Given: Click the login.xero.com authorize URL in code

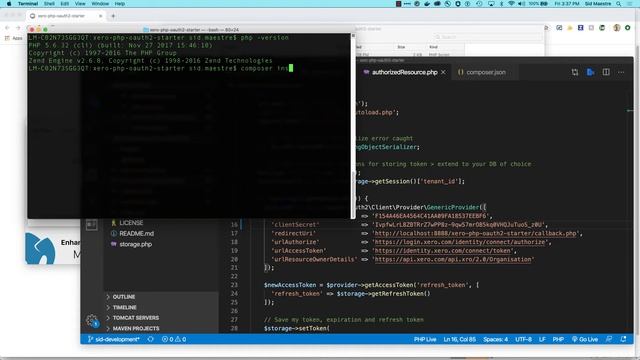Looking at the screenshot, I should (x=460, y=242).
